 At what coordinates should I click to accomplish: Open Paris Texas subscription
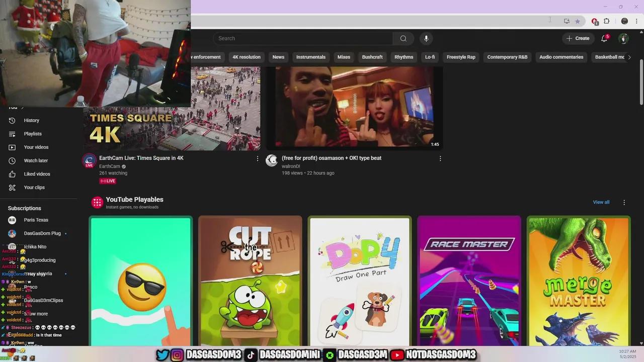pos(36,220)
